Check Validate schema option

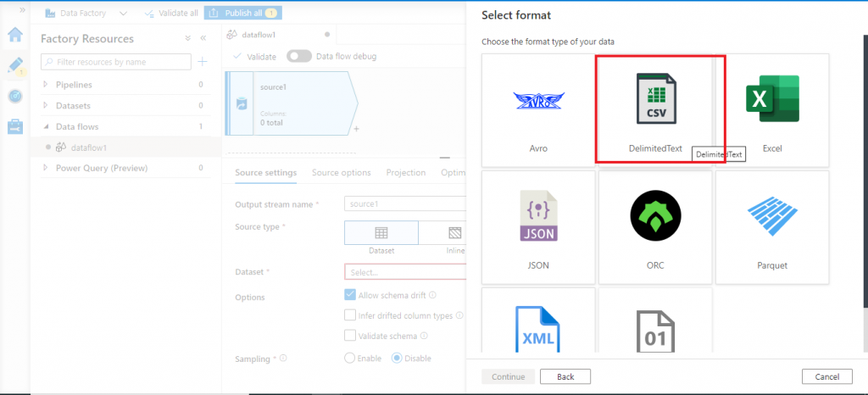(350, 336)
